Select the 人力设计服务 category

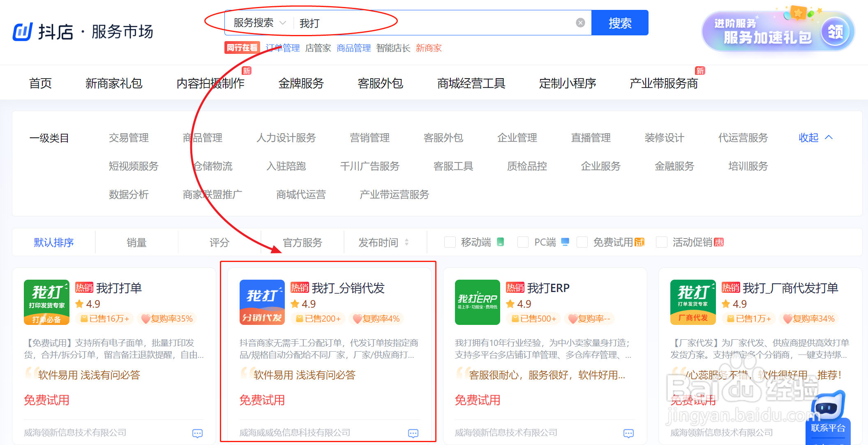[x=286, y=138]
